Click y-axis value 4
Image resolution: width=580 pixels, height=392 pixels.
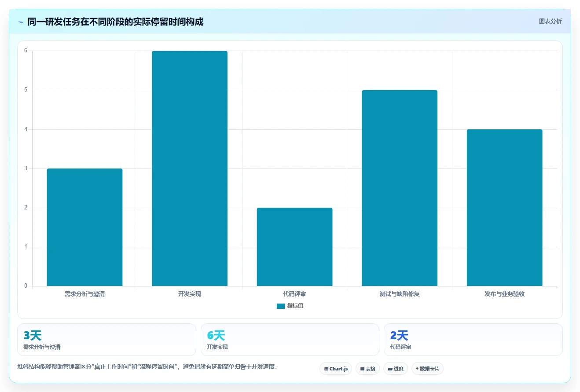coord(26,129)
